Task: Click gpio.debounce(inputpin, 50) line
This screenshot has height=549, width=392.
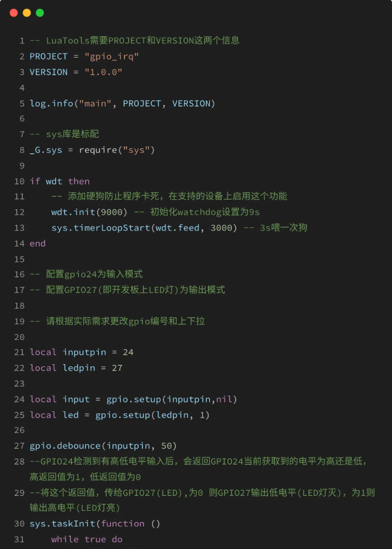Action: pyautogui.click(x=103, y=446)
